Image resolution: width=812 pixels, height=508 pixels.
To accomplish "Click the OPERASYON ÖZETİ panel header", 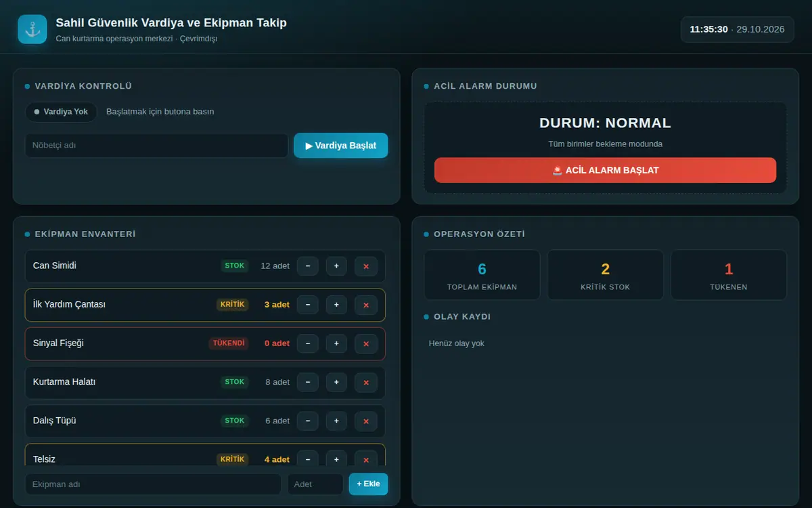I will point(480,234).
